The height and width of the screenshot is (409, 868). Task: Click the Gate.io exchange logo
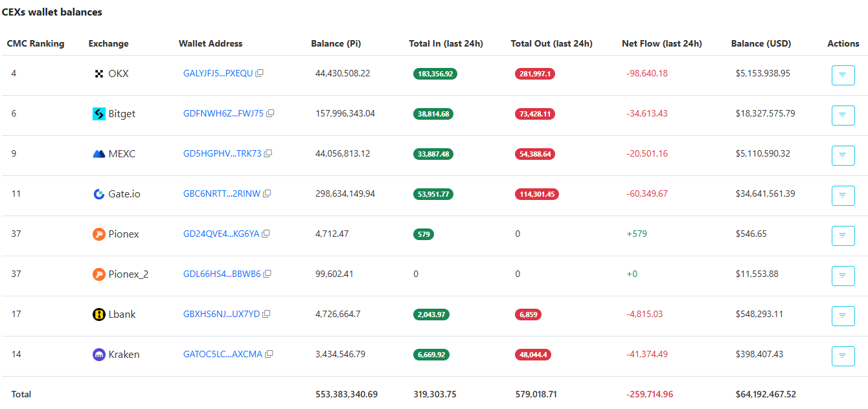pyautogui.click(x=99, y=194)
